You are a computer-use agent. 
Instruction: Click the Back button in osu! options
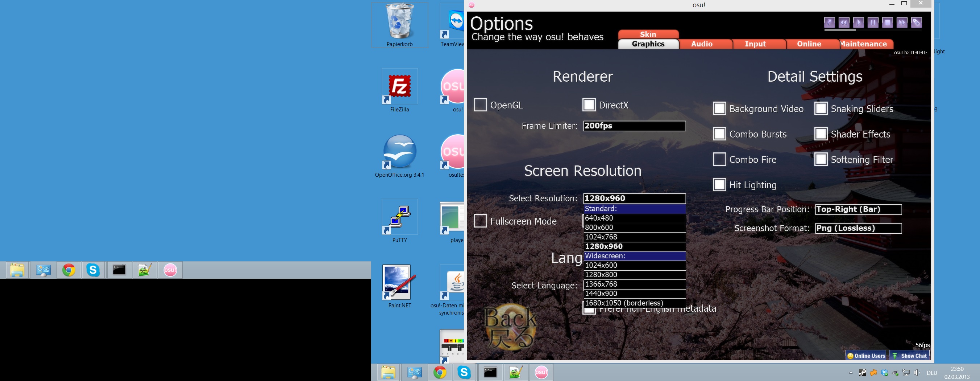510,327
